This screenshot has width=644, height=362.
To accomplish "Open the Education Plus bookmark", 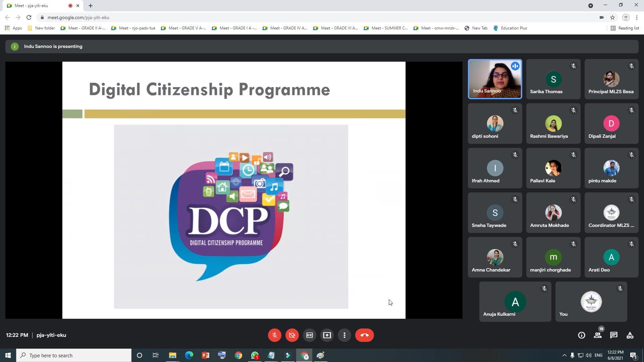I will pyautogui.click(x=510, y=28).
